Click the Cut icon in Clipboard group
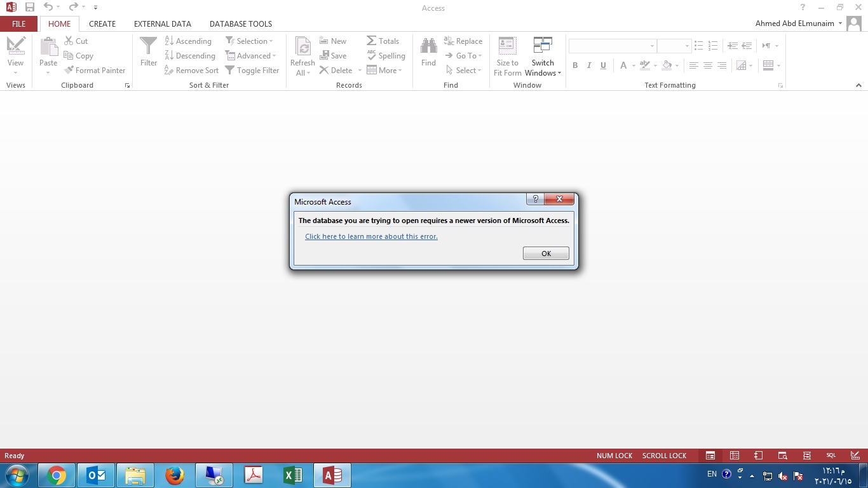868x488 pixels. click(69, 41)
